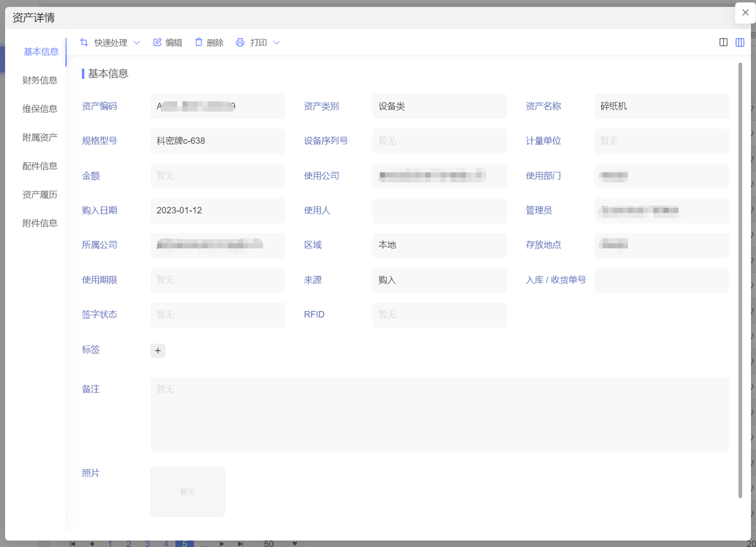Click the printer icon
The height and width of the screenshot is (547, 756).
(240, 42)
